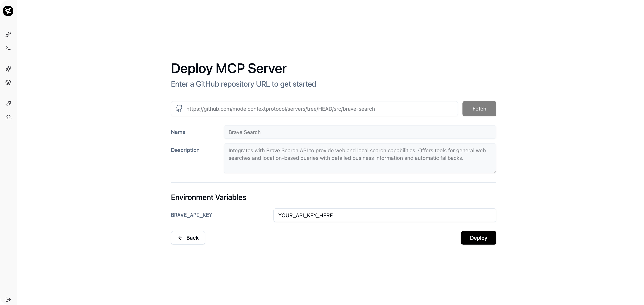Open the Discord sidebar icon
The image size is (644, 305).
pos(8,117)
